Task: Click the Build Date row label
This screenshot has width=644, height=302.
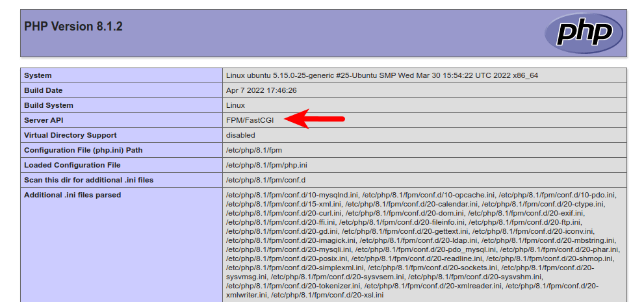Action: click(x=43, y=90)
